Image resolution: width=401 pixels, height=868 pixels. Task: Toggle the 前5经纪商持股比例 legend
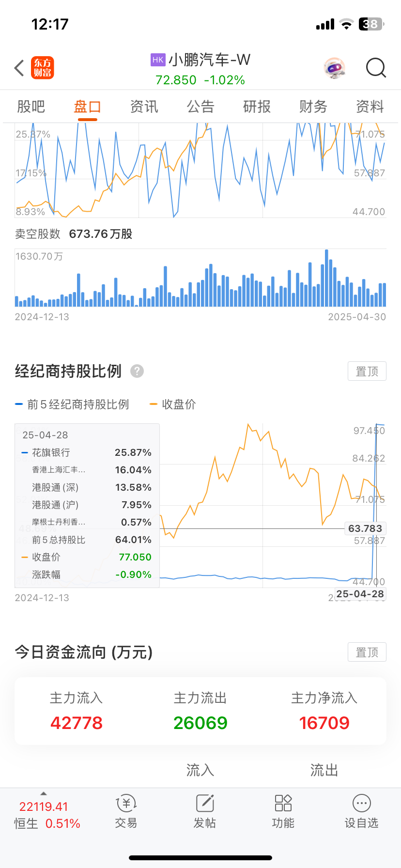tap(72, 404)
